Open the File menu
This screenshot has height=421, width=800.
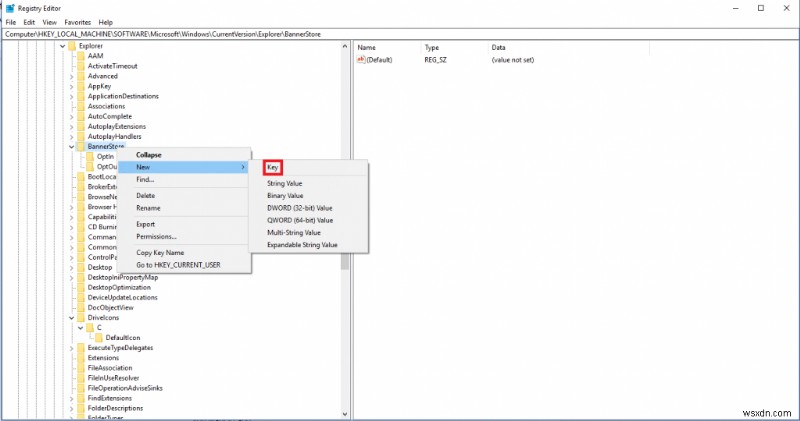tap(11, 22)
